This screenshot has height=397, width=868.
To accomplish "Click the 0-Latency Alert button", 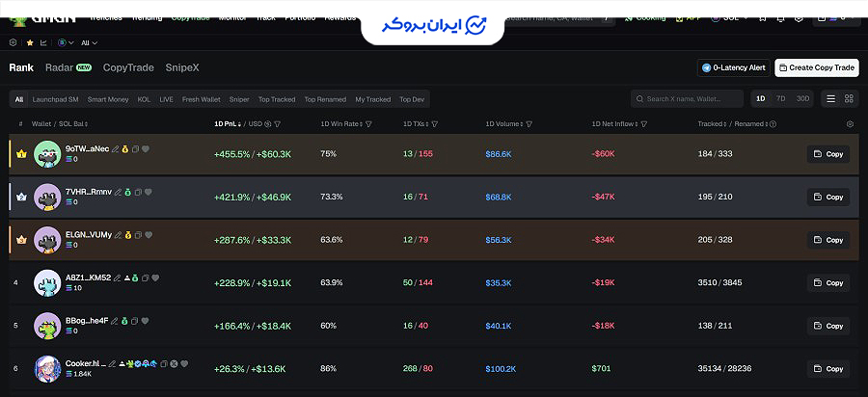I will (734, 67).
